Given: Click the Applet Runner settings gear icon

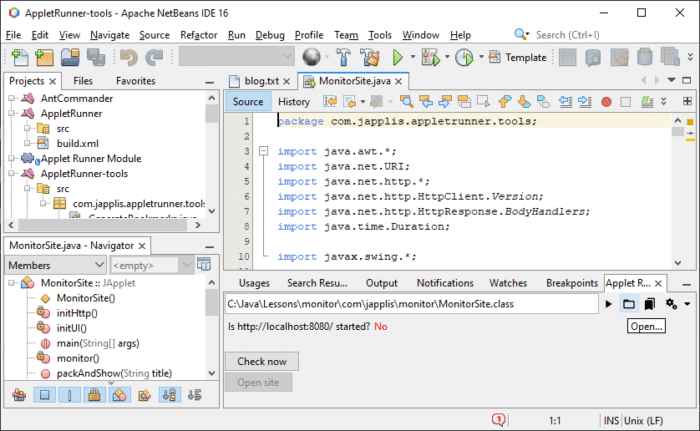Looking at the screenshot, I should (x=671, y=304).
